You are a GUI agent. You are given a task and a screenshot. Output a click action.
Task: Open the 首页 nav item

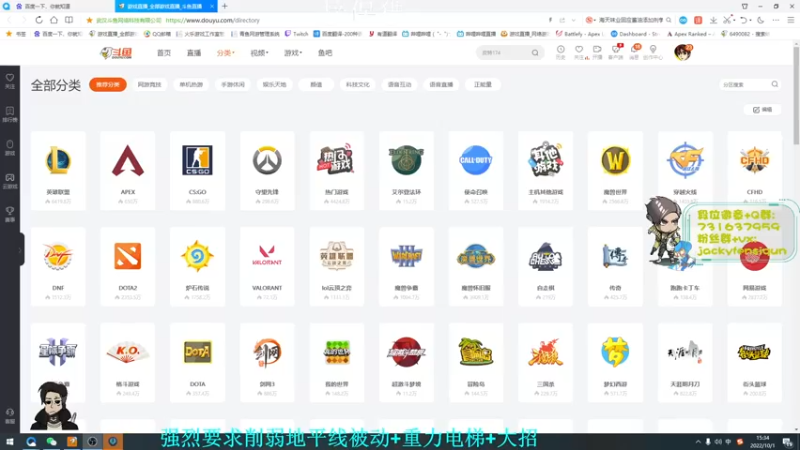(164, 53)
